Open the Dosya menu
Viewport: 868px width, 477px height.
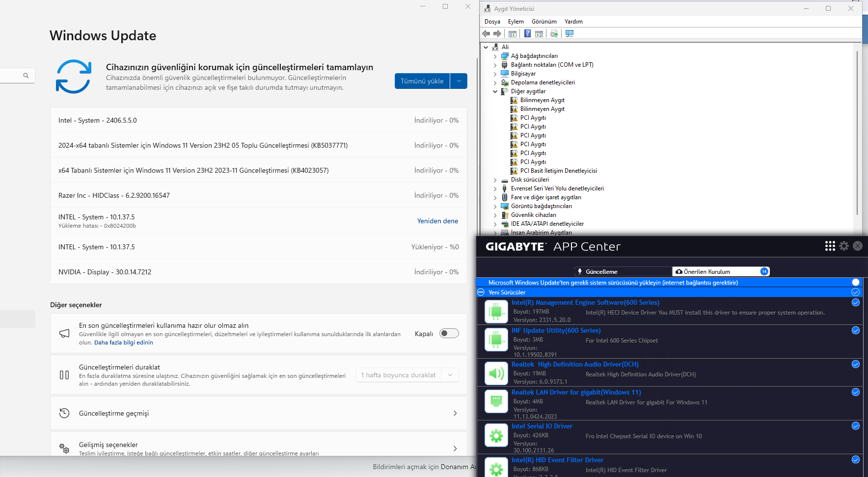coord(492,22)
